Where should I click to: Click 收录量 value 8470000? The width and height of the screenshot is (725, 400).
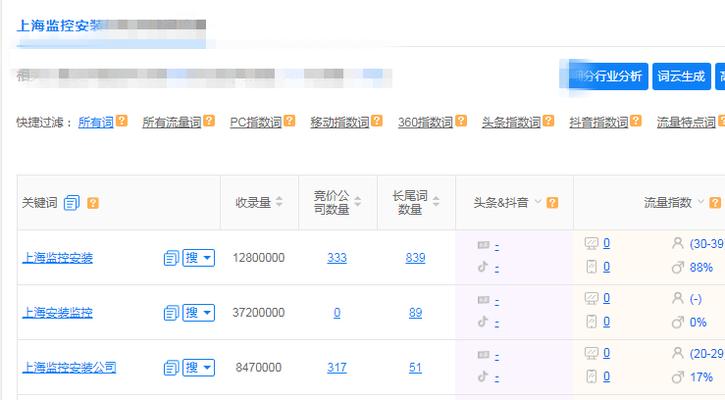pos(258,368)
